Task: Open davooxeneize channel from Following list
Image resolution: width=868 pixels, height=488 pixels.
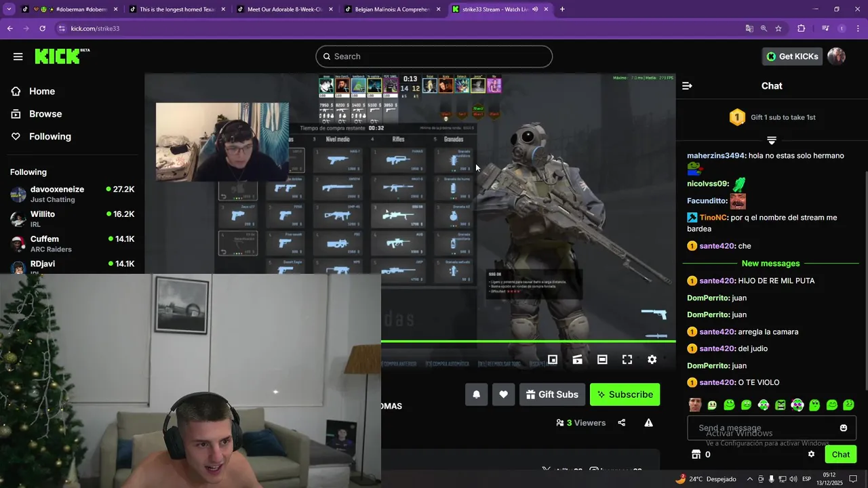Action: pos(72,194)
